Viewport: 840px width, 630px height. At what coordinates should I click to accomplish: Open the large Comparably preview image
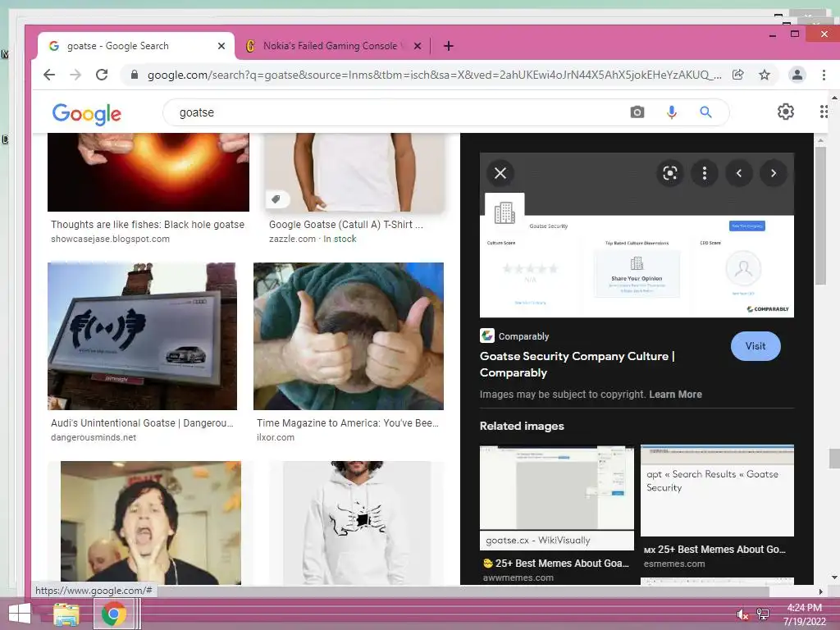637,235
